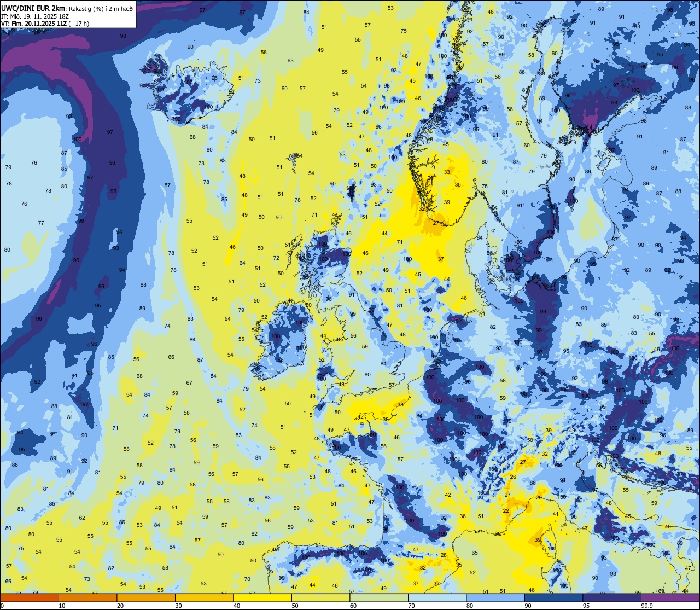Click the 60–70% pale green legend swatch
The height and width of the screenshot is (610, 700).
click(379, 597)
